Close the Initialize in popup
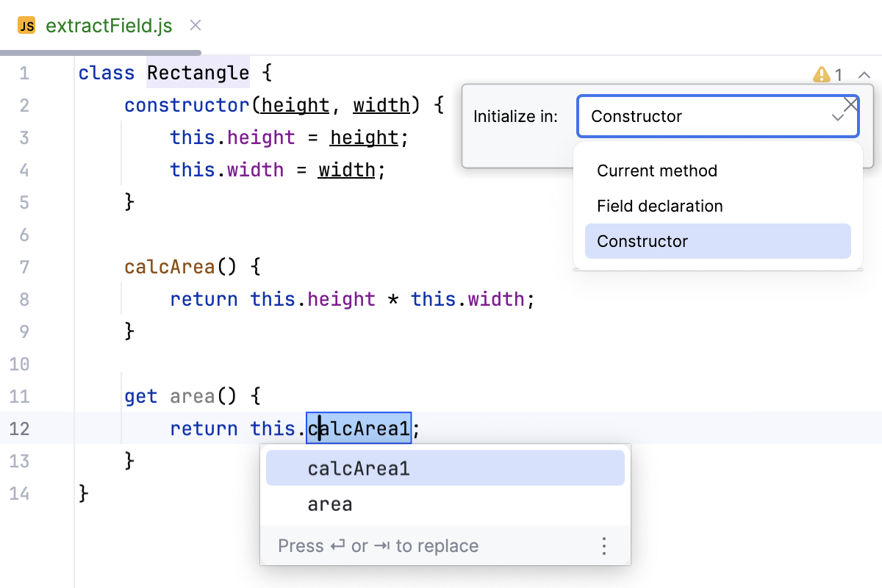 click(x=850, y=104)
